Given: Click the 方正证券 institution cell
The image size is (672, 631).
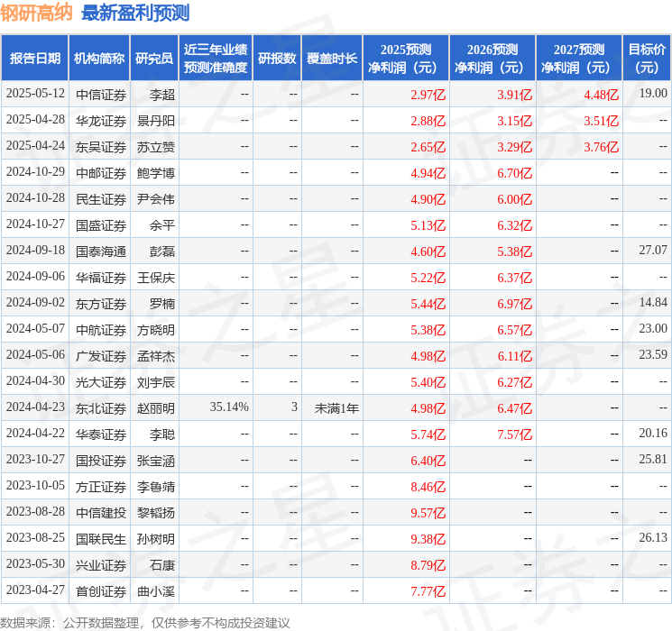Looking at the screenshot, I should click(101, 487).
